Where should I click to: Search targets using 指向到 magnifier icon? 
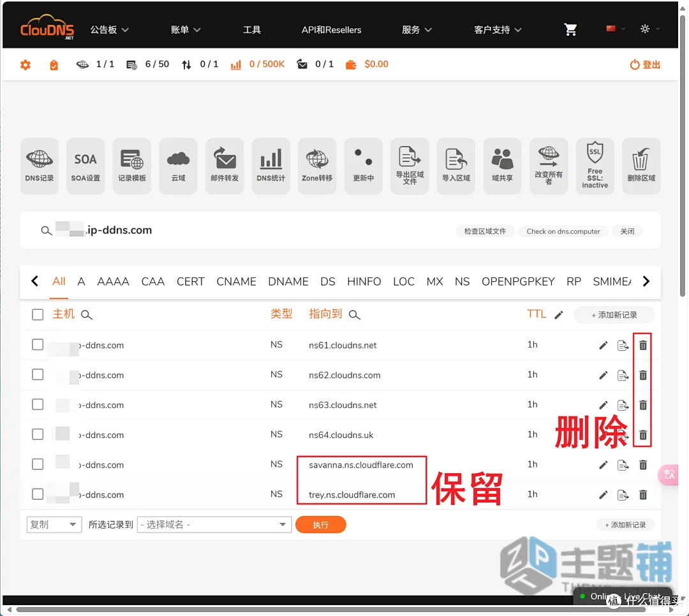pyautogui.click(x=354, y=315)
